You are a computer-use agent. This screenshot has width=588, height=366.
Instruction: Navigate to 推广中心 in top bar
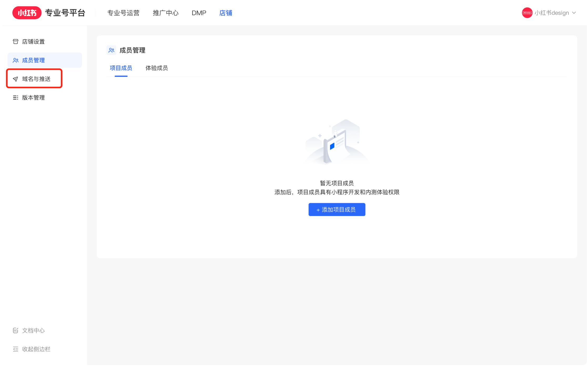click(165, 13)
